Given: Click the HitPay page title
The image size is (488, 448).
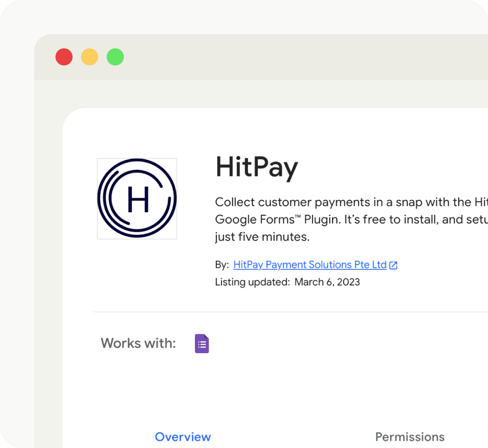Looking at the screenshot, I should click(257, 167).
